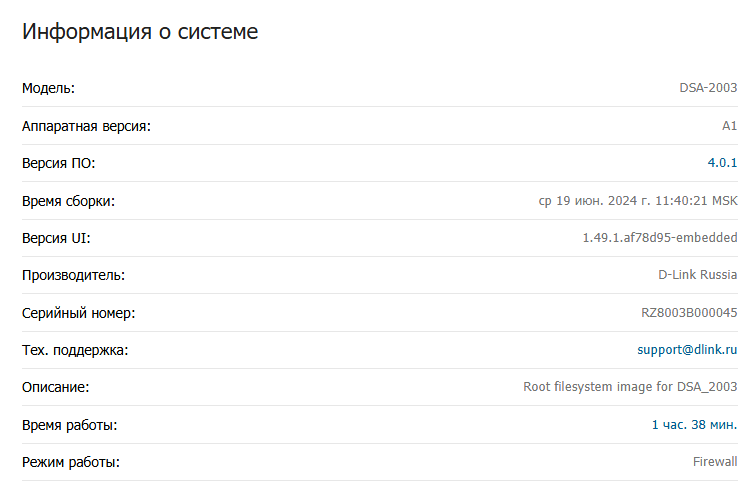Click the "Режим работы:" label

(x=71, y=462)
